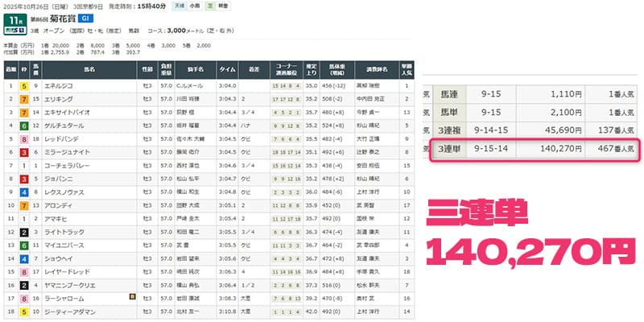Screen dimensions: 644x322
Task: Click the blue GI grade badge
Action: 86,19
